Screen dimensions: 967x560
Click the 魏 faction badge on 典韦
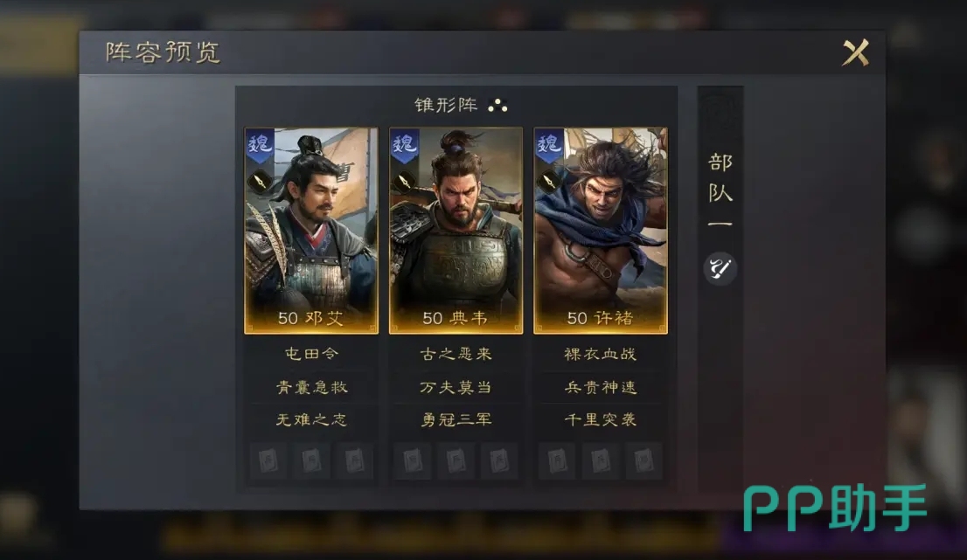pos(404,145)
